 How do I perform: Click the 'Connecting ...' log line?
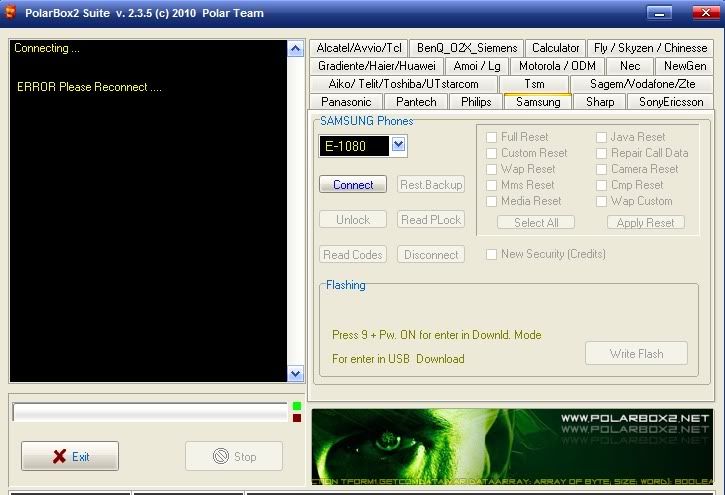tap(47, 48)
